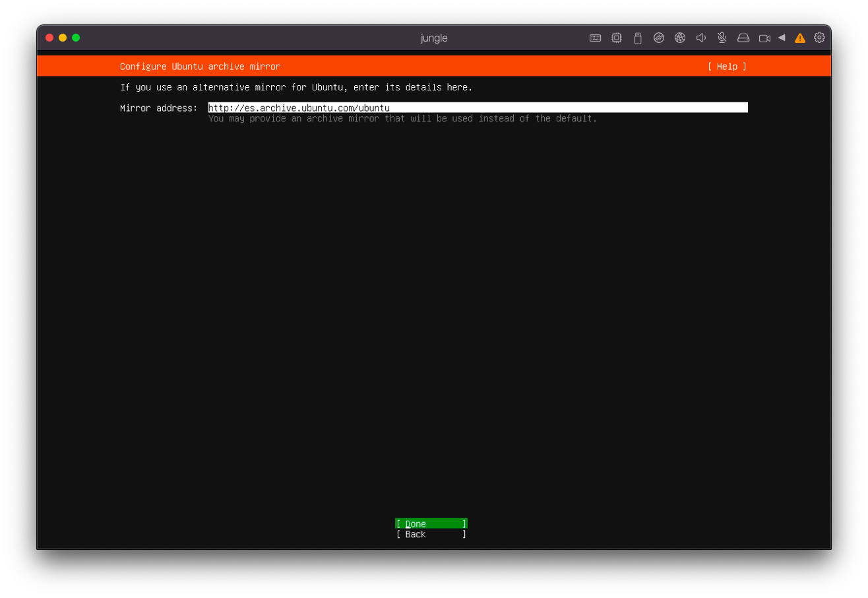Click the jungle window title
Image resolution: width=868 pixels, height=598 pixels.
click(x=434, y=38)
